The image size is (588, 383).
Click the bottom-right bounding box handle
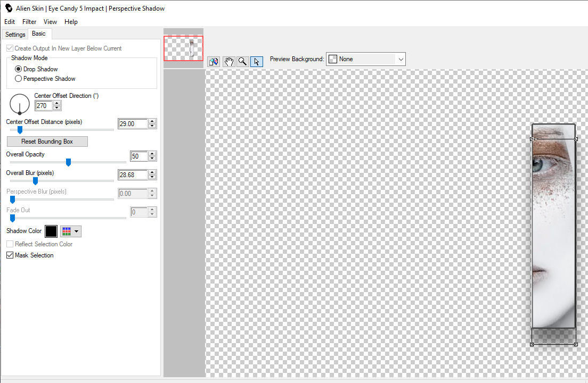click(x=576, y=344)
